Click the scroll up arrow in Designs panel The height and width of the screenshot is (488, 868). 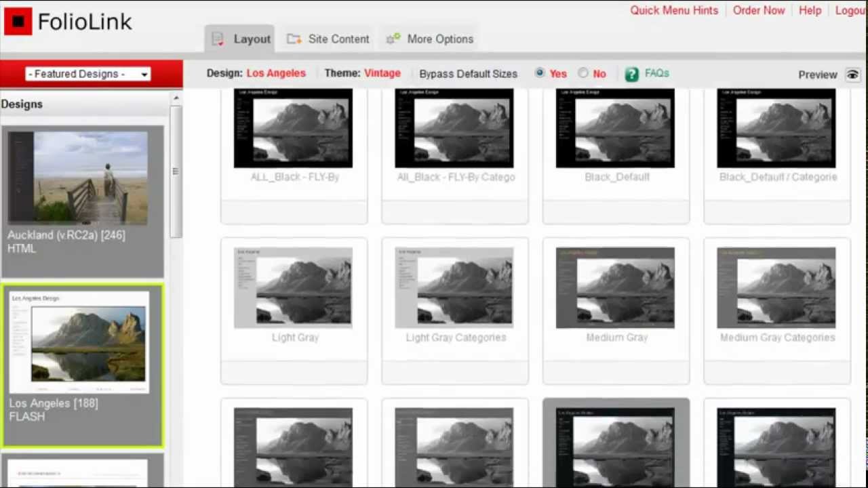click(x=176, y=98)
